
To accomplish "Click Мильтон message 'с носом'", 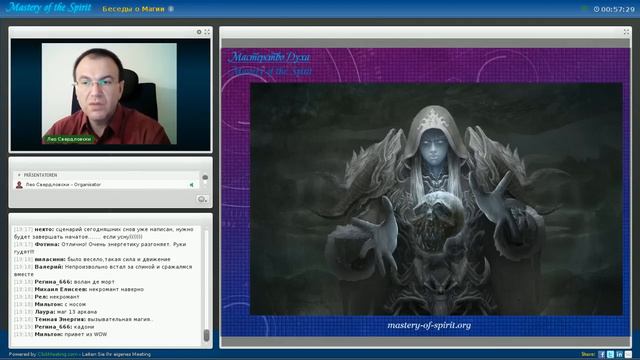I will (50, 304).
